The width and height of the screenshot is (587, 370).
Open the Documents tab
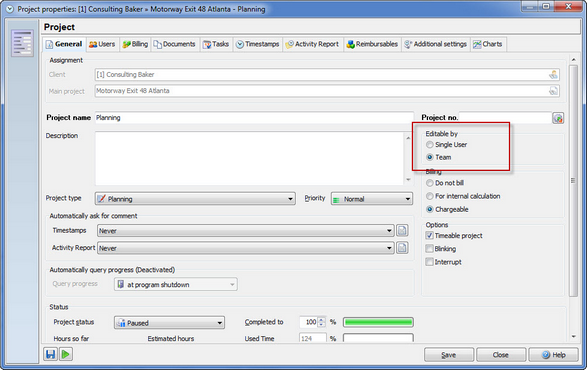pos(175,44)
